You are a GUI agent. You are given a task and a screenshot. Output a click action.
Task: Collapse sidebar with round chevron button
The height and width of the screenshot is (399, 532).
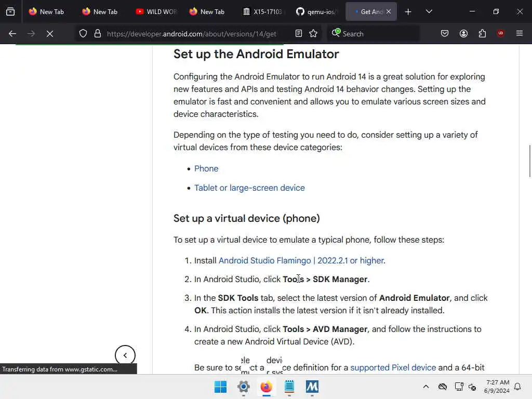125,355
